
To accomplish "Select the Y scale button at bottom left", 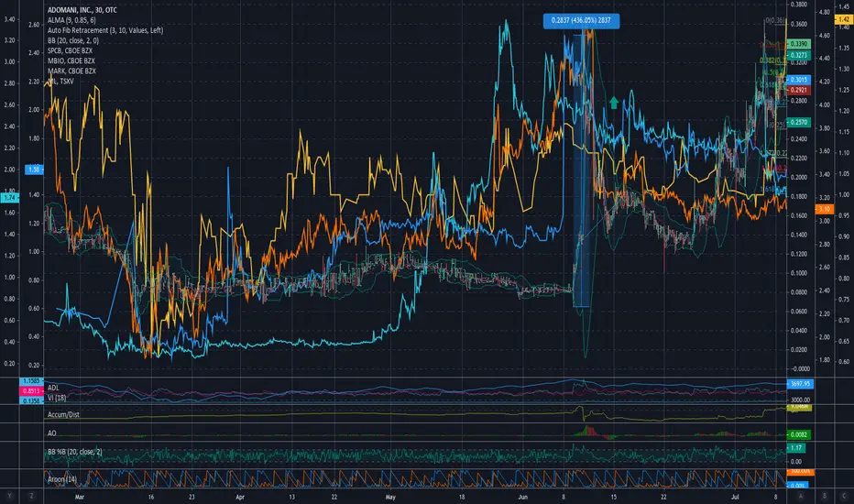I will 9,497.
